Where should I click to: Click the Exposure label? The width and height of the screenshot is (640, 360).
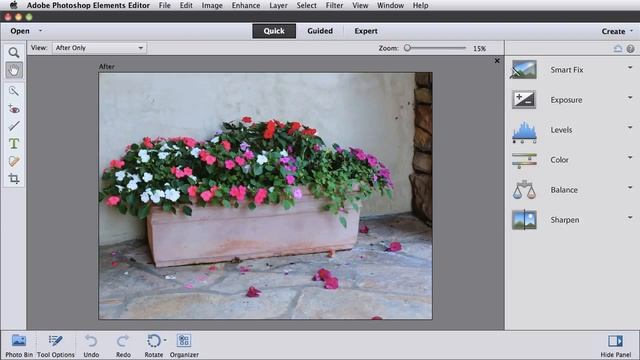(566, 100)
